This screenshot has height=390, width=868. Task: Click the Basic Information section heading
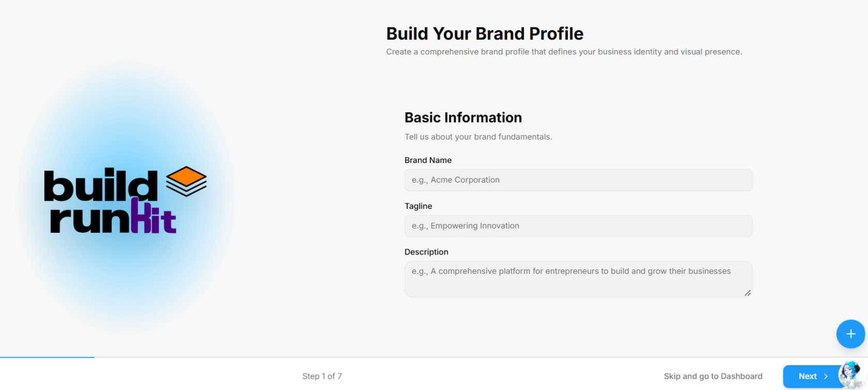[463, 117]
